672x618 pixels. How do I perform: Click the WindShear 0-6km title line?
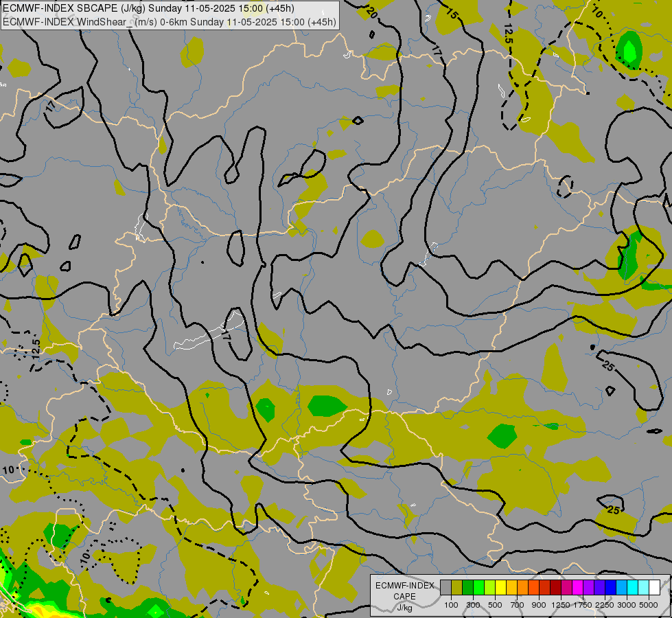click(x=170, y=22)
